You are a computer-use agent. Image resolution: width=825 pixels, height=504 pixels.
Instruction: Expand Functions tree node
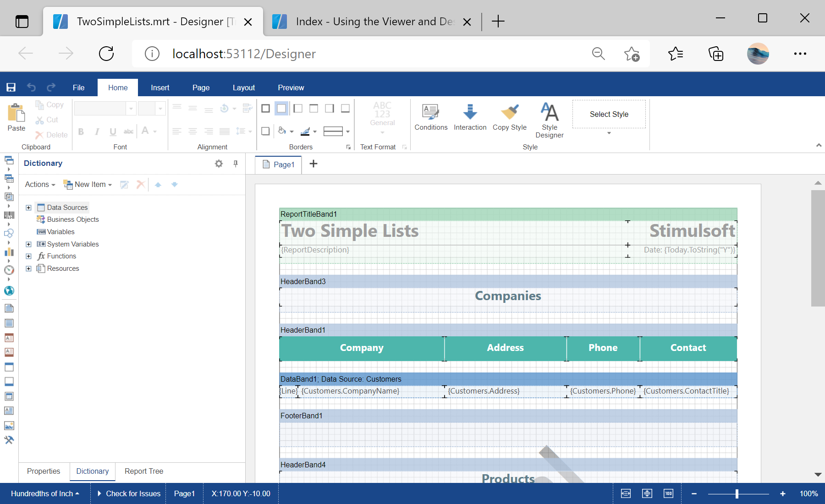(x=28, y=256)
